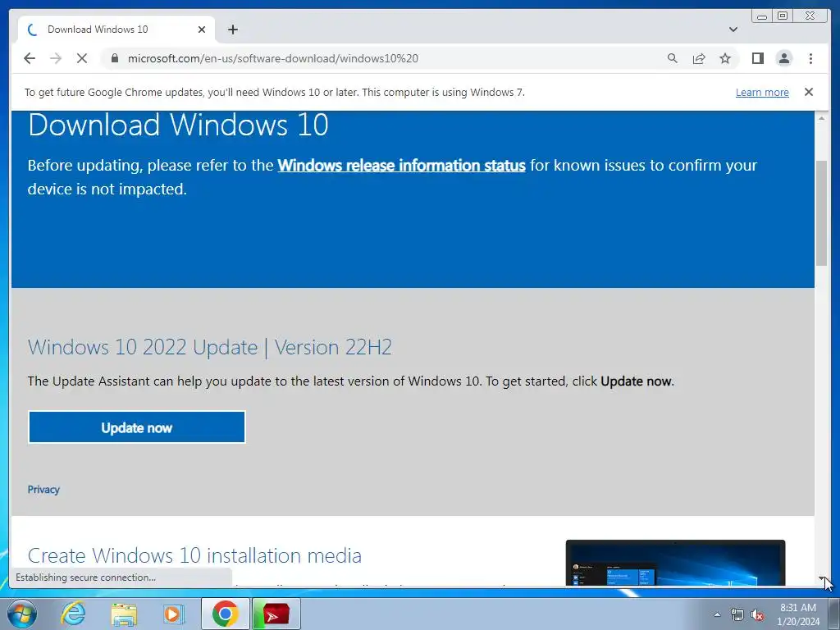Expand the tab search chevron
The image size is (840, 630).
click(733, 30)
